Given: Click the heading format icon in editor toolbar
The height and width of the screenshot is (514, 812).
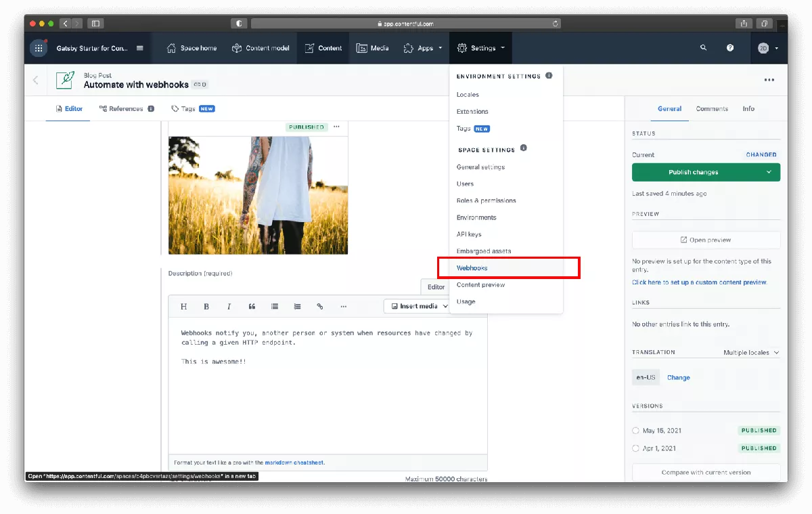Looking at the screenshot, I should (183, 306).
